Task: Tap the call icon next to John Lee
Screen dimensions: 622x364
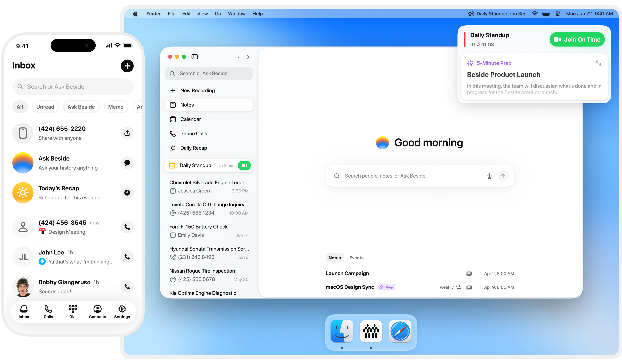Action: 127,257
